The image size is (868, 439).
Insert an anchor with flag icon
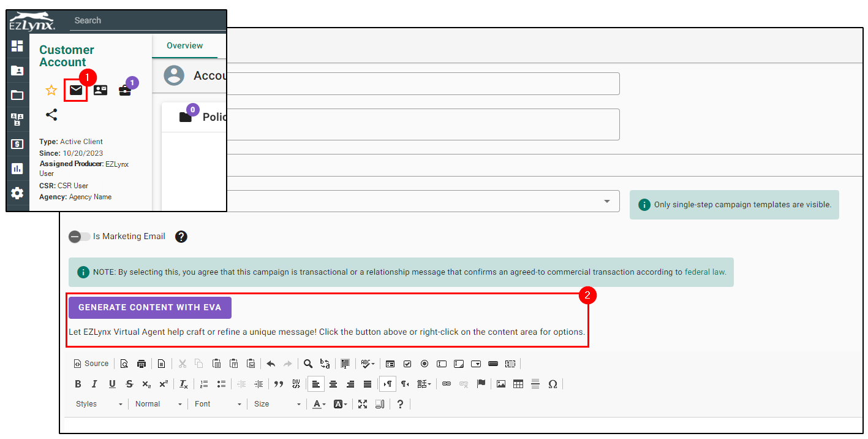click(x=481, y=384)
